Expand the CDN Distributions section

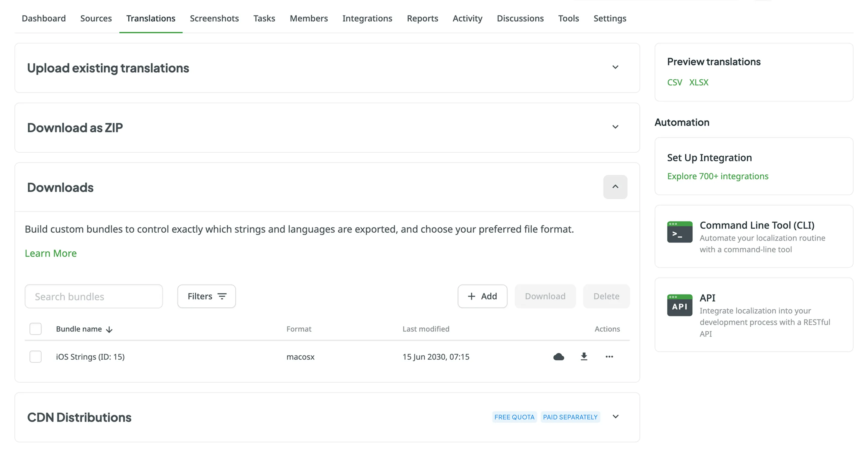pos(615,417)
